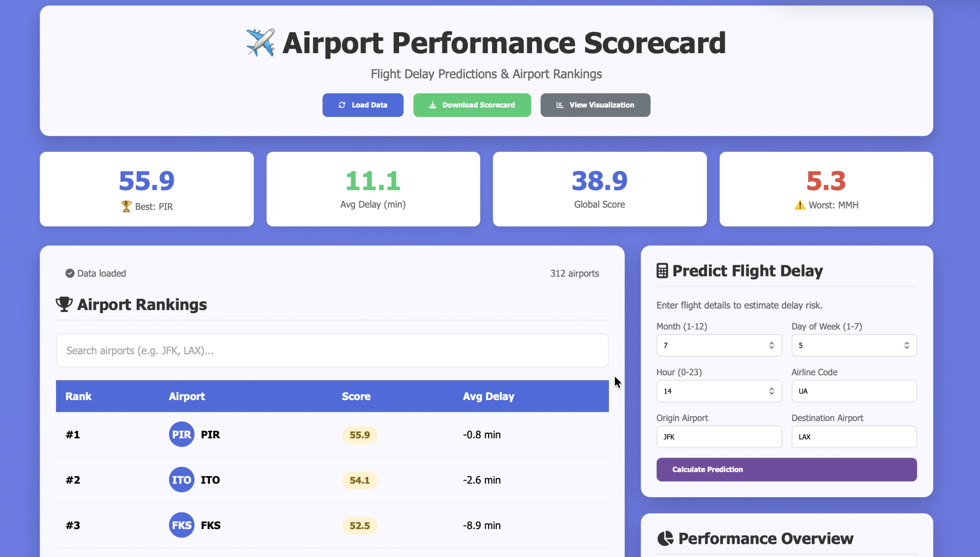
Task: Click the download arrow icon
Action: (x=432, y=105)
